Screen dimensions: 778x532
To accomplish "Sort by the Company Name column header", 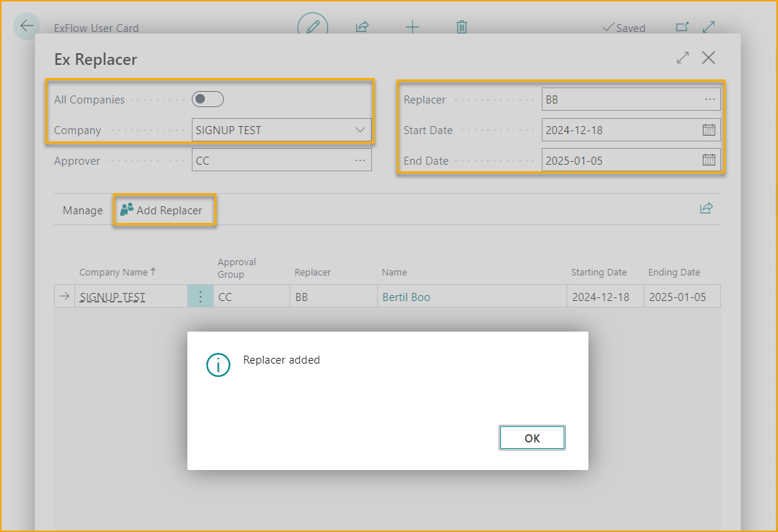I will pos(117,272).
